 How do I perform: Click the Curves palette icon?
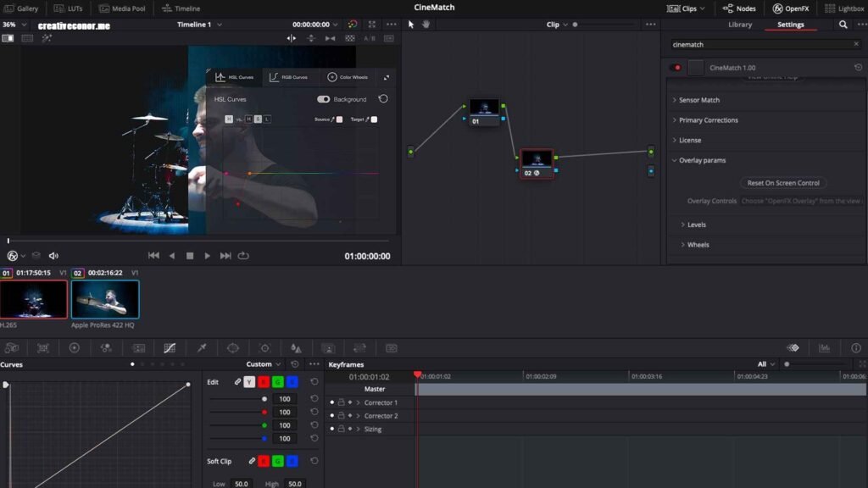pos(170,348)
